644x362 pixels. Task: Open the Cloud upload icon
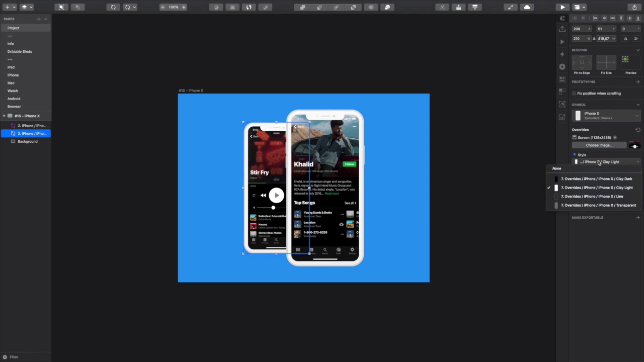[x=527, y=7]
